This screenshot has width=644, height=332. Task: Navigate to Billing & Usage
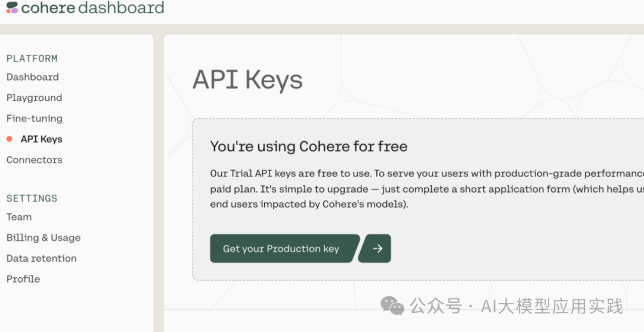coord(43,237)
